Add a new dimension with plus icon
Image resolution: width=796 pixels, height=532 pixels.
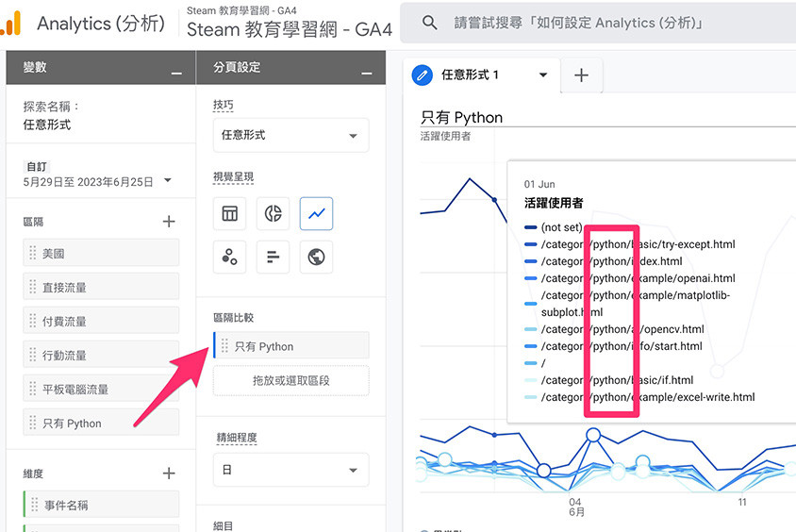[x=169, y=474]
